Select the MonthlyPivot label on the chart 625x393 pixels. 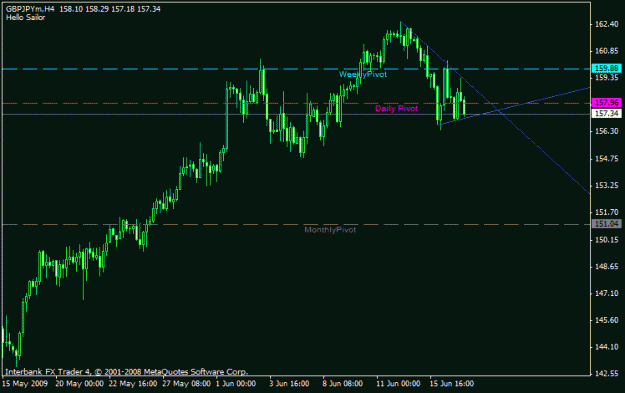click(x=330, y=230)
